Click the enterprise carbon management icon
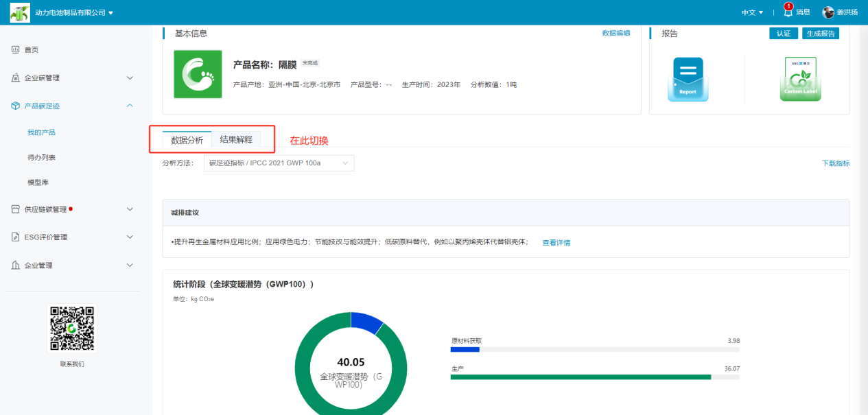 click(16, 78)
